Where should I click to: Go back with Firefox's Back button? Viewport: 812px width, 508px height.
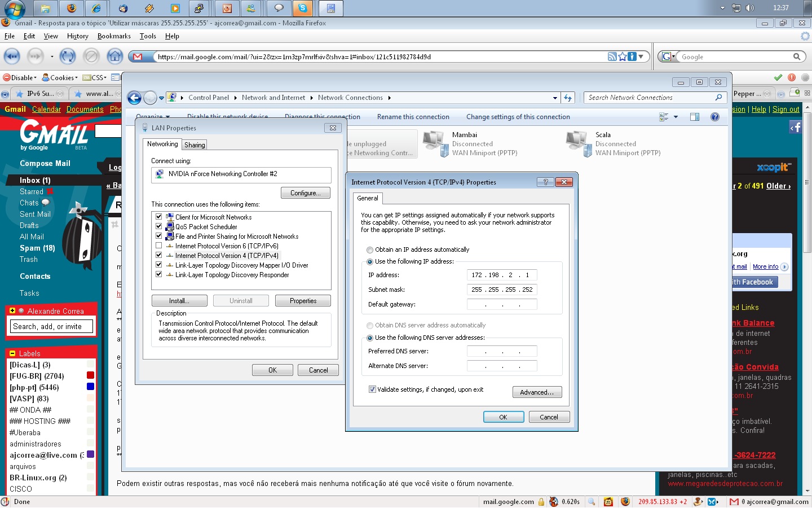click(12, 56)
